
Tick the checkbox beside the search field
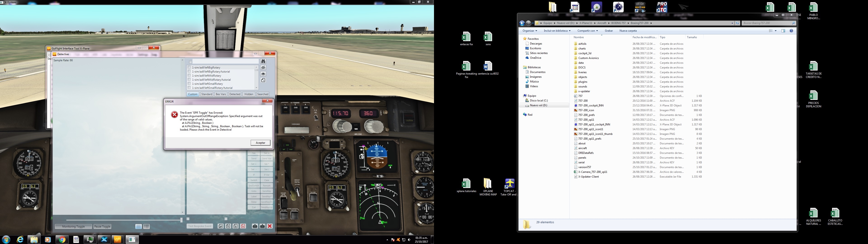pos(190,62)
